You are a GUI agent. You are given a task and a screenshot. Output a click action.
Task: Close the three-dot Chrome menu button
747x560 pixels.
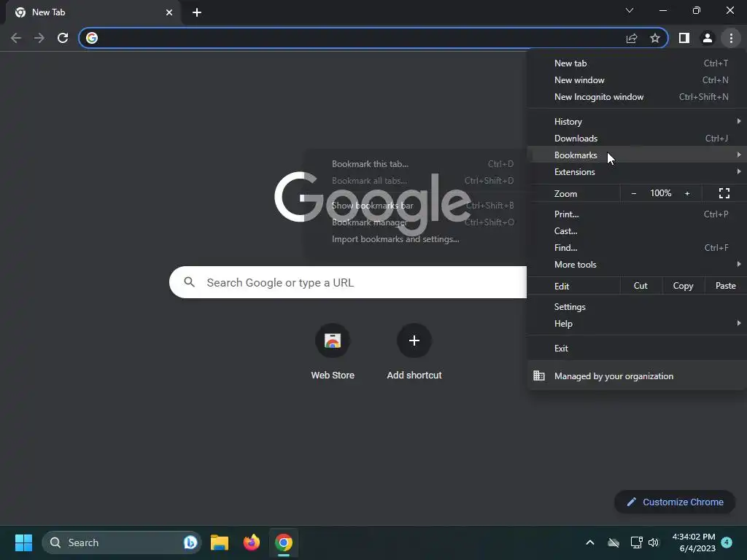click(731, 38)
